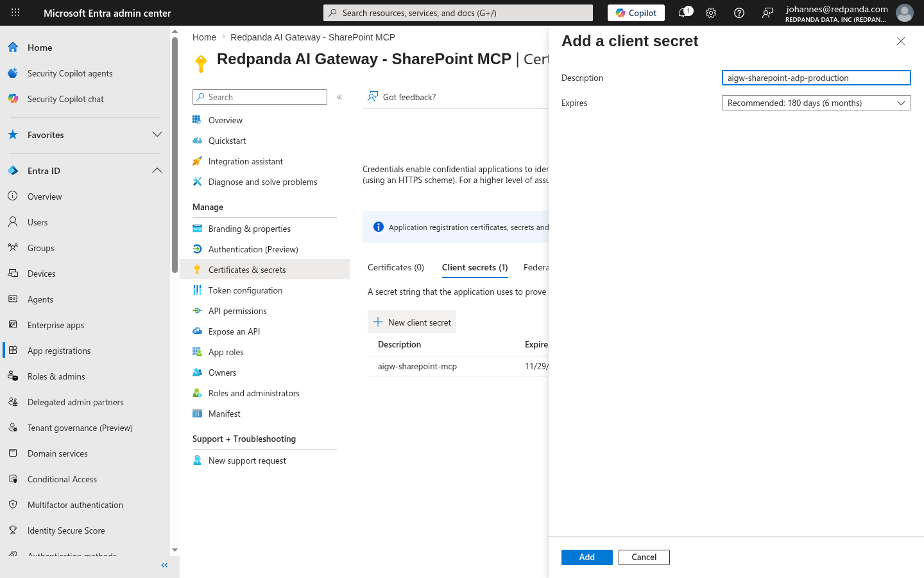Click New client secret
924x578 pixels.
click(412, 322)
